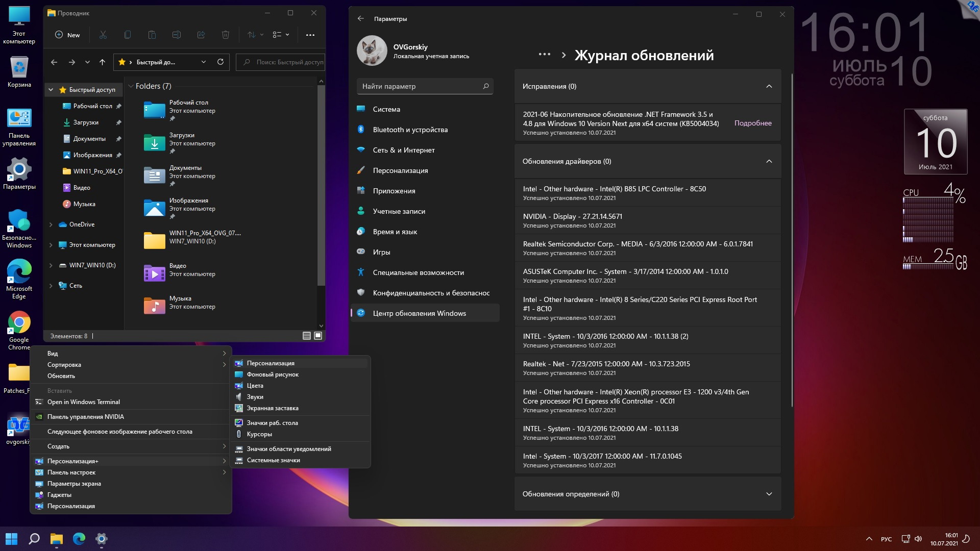Click the New button in Explorer
Screen dimensions: 980x551
67,35
